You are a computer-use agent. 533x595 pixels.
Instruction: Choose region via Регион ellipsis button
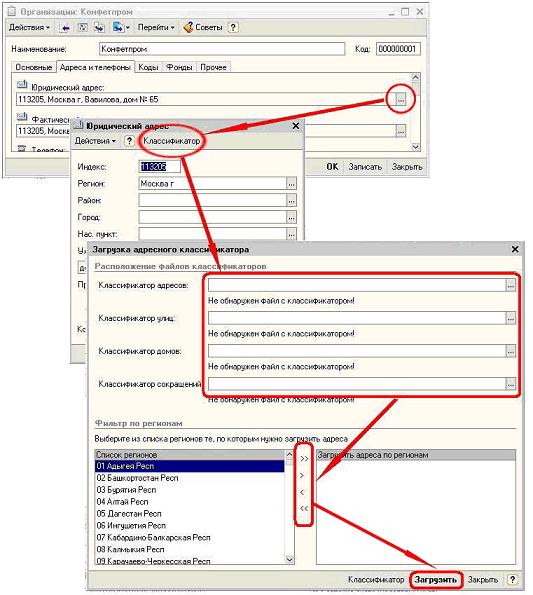click(x=291, y=184)
